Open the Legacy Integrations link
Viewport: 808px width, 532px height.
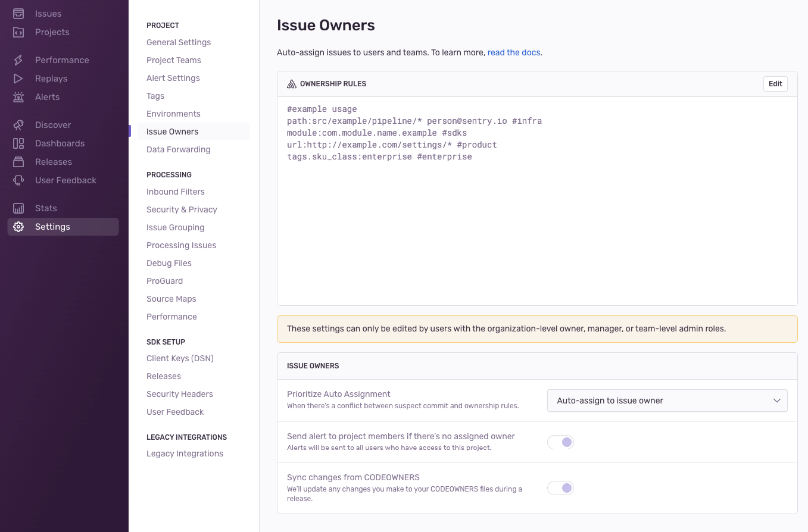(185, 453)
